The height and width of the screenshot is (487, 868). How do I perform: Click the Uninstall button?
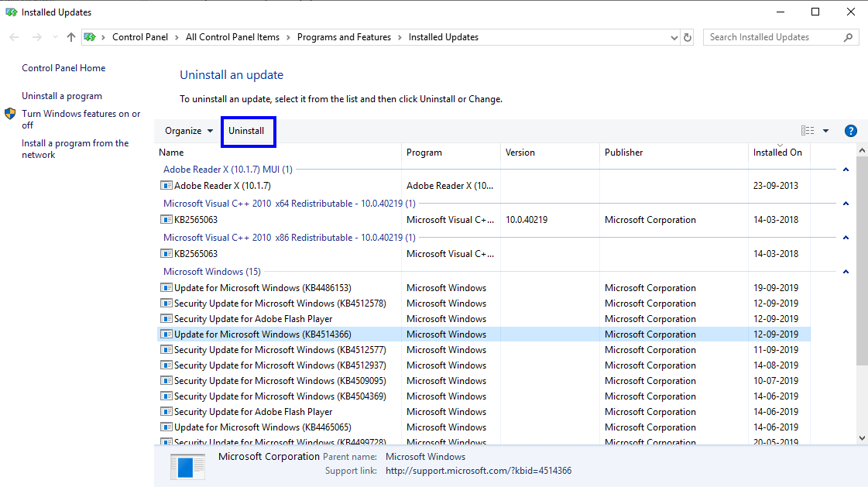pyautogui.click(x=248, y=130)
